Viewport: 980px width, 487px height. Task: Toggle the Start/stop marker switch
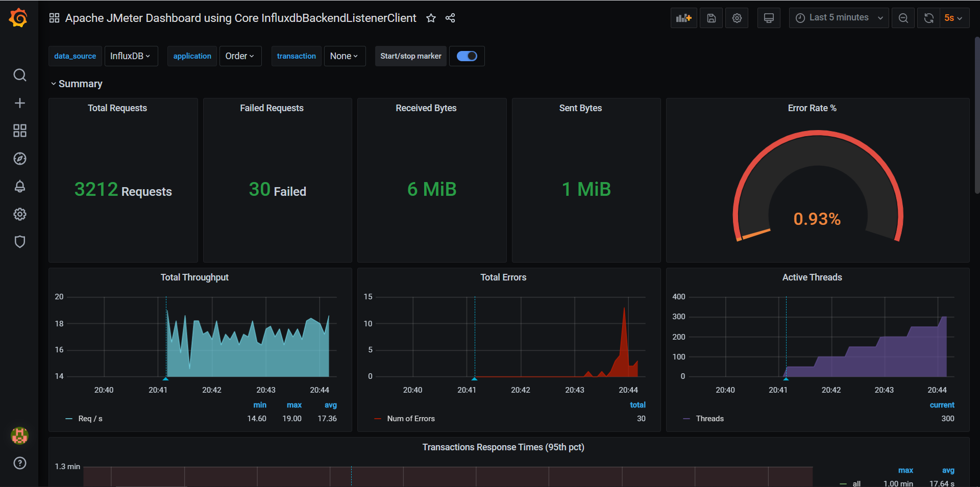click(x=467, y=56)
